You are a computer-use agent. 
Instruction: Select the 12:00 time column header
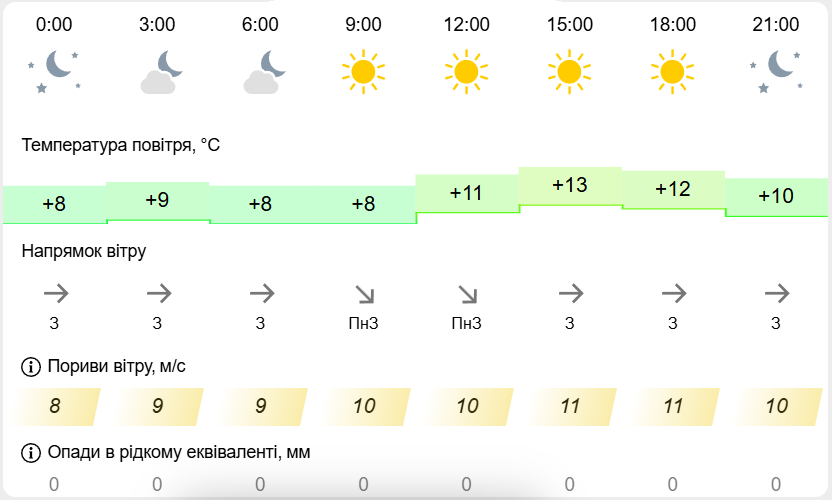point(466,24)
